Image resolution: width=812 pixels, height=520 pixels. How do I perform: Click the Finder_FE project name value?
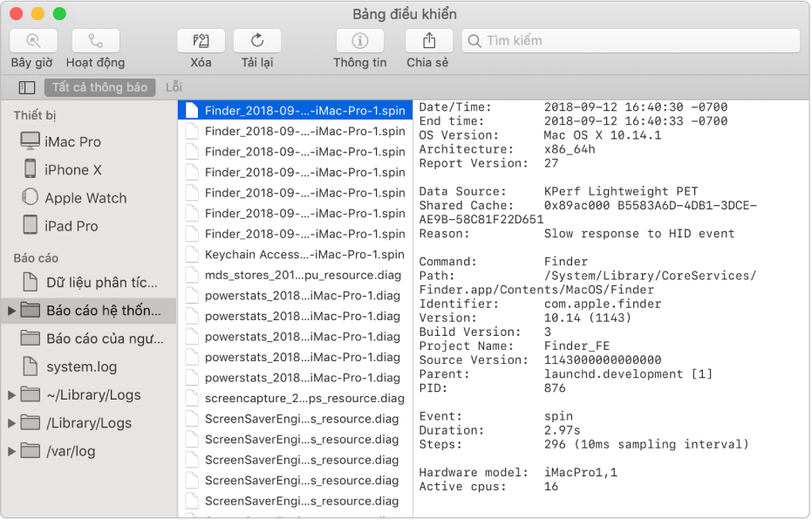click(x=577, y=346)
